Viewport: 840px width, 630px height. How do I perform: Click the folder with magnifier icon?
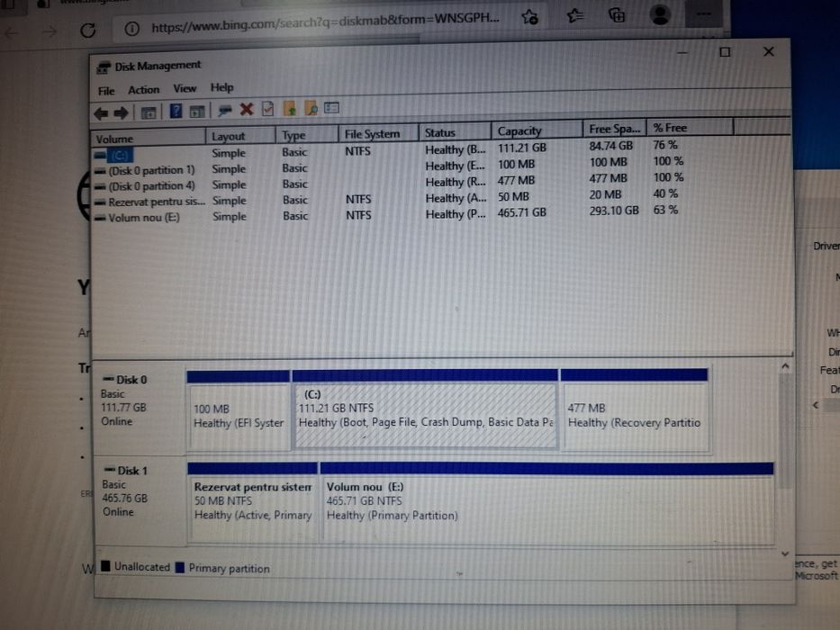click(312, 108)
